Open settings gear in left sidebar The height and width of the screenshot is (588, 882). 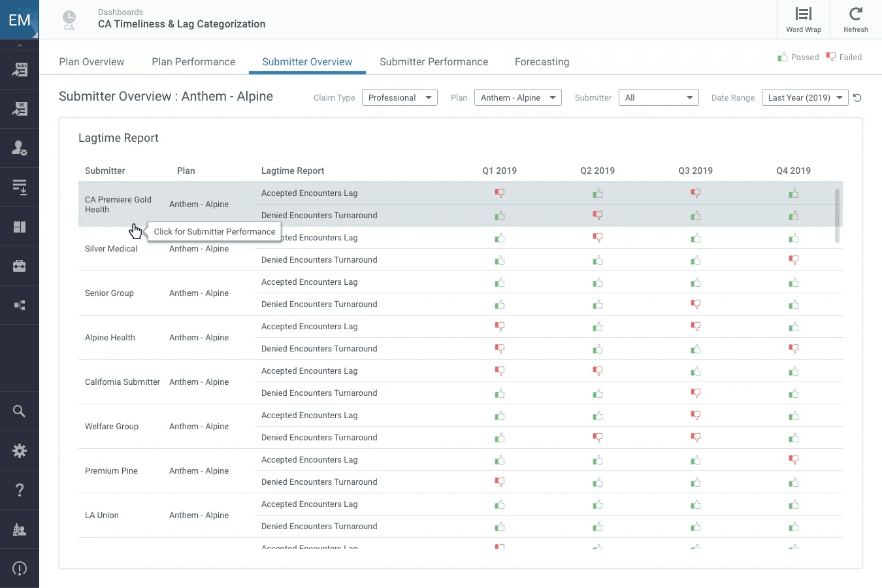pos(20,450)
